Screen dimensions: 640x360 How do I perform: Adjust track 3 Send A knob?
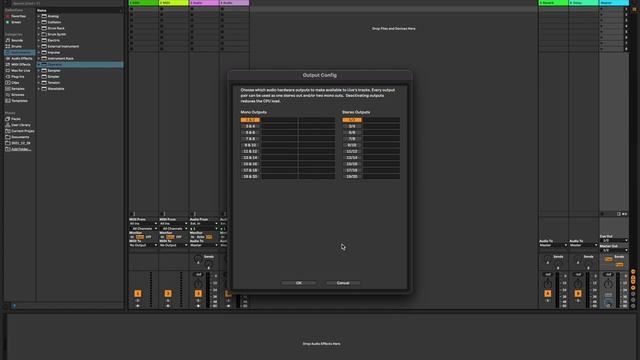pos(198,259)
